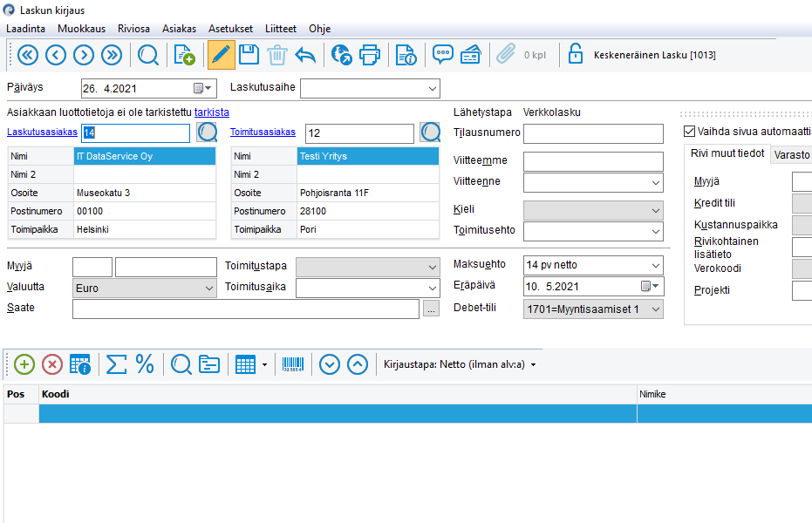The width and height of the screenshot is (812, 523).
Task: Click the Save diskette icon in toolbar
Action: [249, 55]
